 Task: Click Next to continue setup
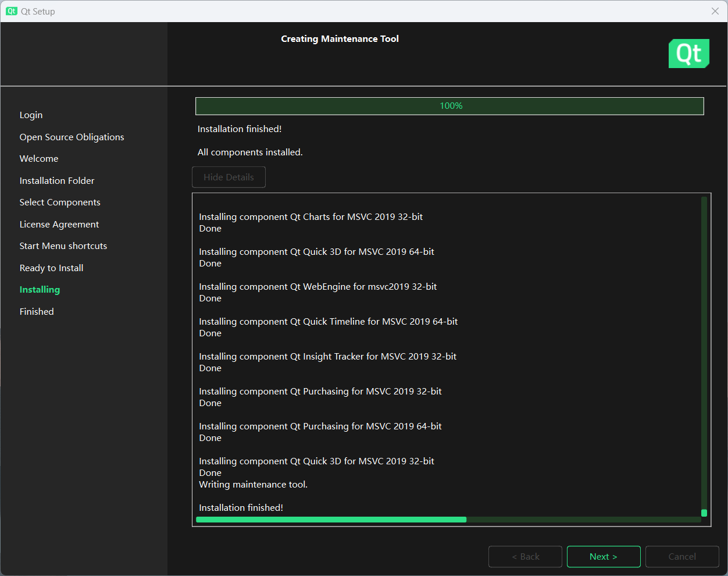pyautogui.click(x=604, y=557)
